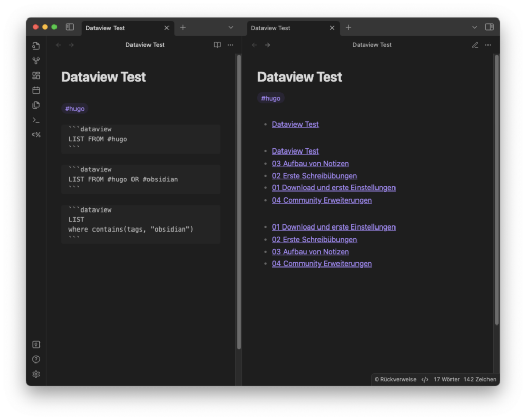Switch right pane to editing view
The height and width of the screenshot is (420, 526).
475,45
